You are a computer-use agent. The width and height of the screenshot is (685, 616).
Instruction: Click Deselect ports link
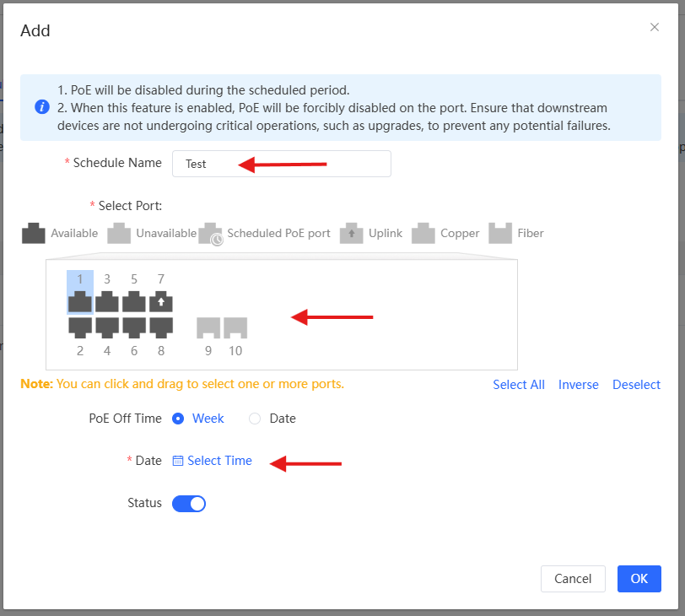pyautogui.click(x=636, y=385)
